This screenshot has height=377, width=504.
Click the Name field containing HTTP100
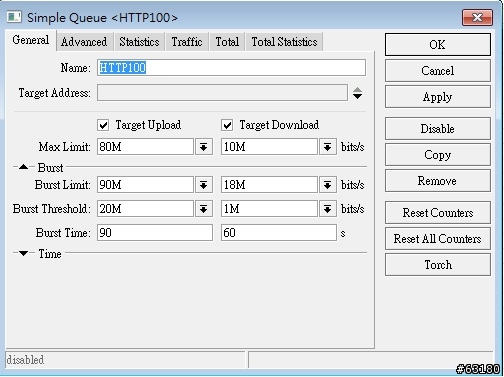coord(231,68)
